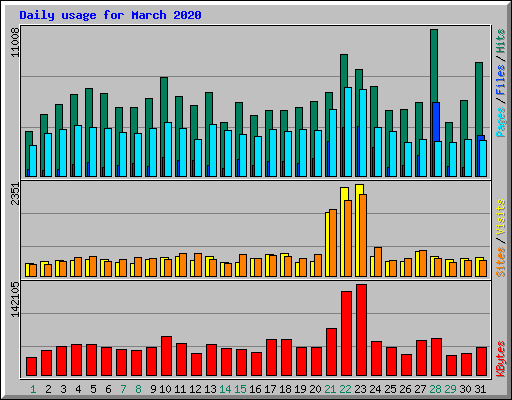The image size is (512, 400).
Task: Click the cyan Pages bar for day 23
Action: [363, 133]
